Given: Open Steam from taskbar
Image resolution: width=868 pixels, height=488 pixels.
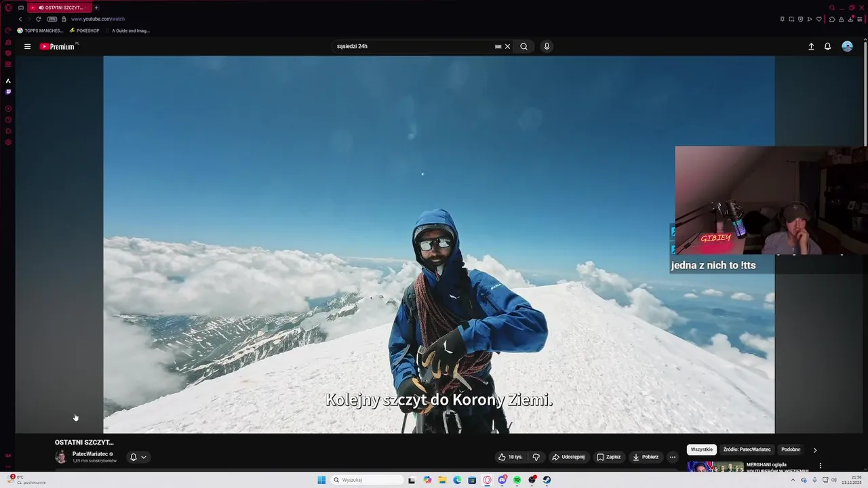Looking at the screenshot, I should [547, 480].
